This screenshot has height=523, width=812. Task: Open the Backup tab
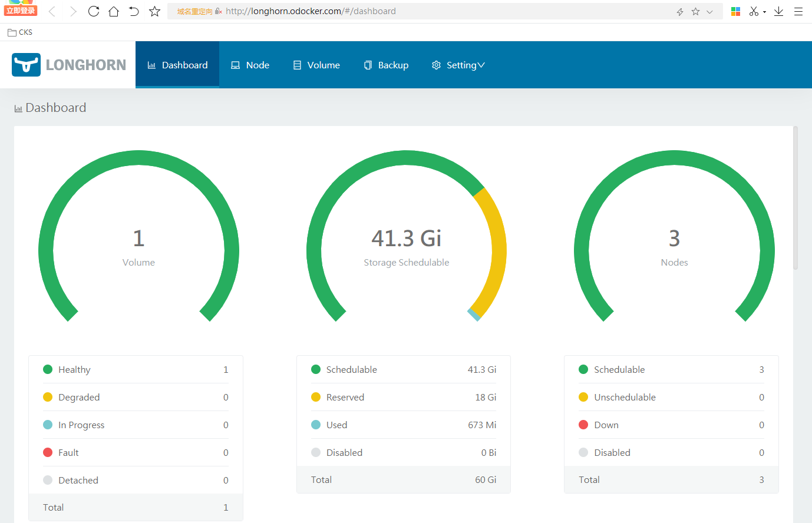386,65
